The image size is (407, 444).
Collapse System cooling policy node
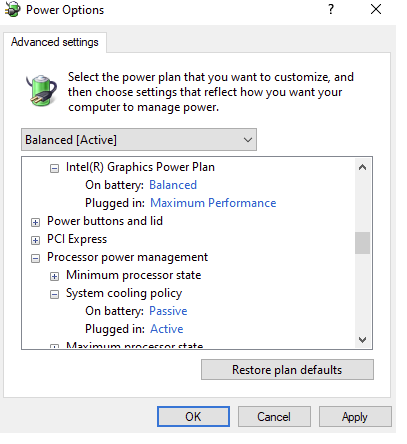tap(54, 294)
